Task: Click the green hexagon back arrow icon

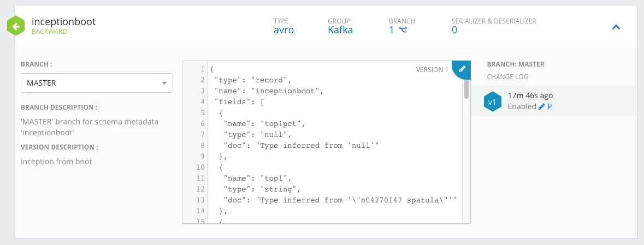Action: point(16,27)
